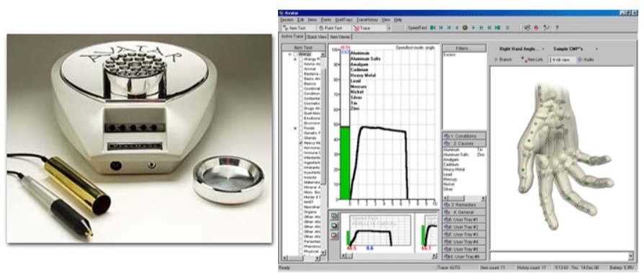The image size is (644, 273).
Task: Click the Item Test toolbar button
Action: click(299, 28)
